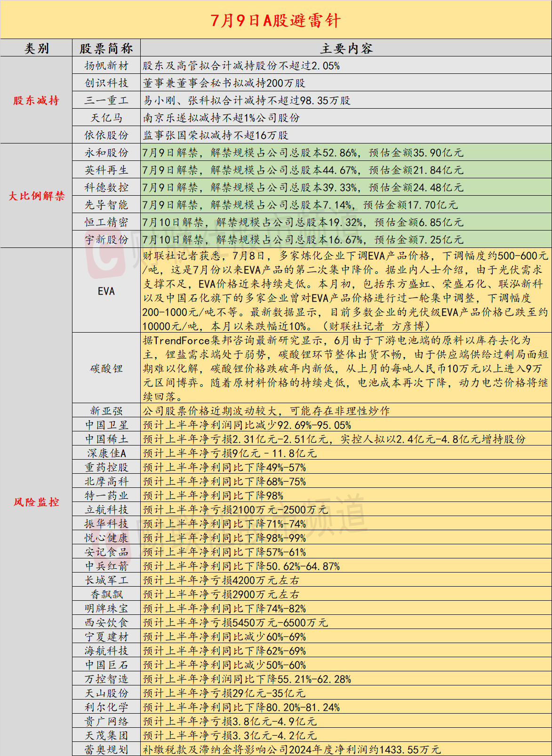
Task: Select the 类别 column header
Action: (x=36, y=48)
